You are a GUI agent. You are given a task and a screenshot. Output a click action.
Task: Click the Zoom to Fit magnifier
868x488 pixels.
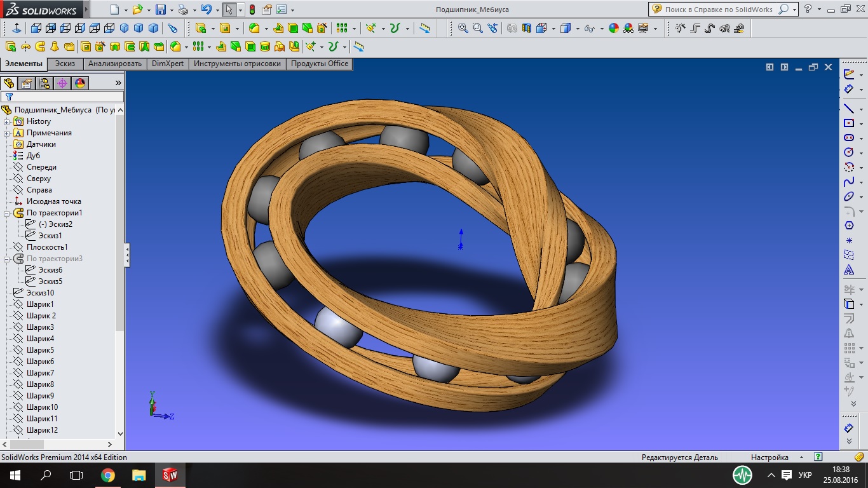click(463, 28)
